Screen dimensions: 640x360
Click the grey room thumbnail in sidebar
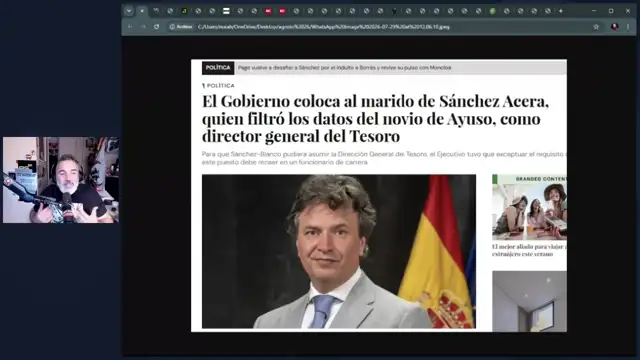[529, 301]
